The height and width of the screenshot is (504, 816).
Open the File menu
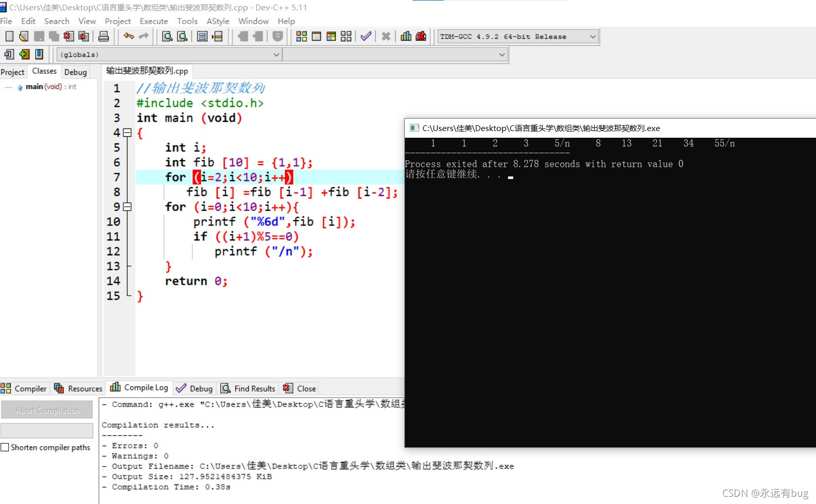pos(6,21)
